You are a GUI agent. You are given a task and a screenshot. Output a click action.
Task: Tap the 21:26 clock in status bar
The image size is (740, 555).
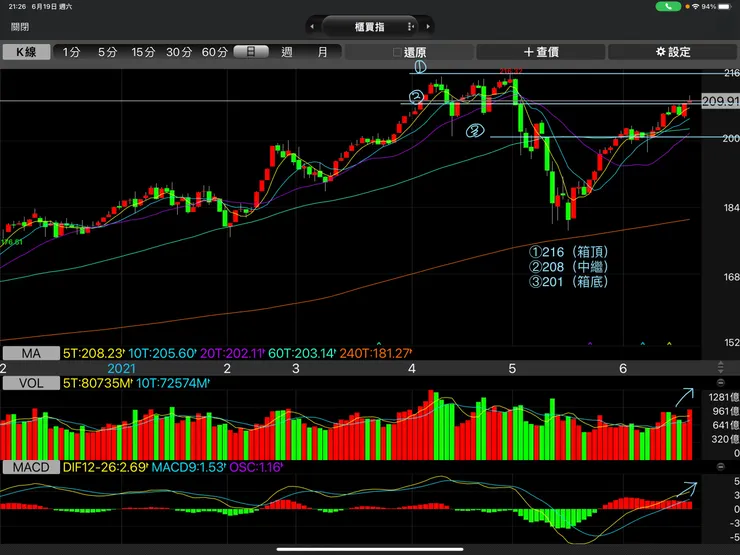pos(17,7)
